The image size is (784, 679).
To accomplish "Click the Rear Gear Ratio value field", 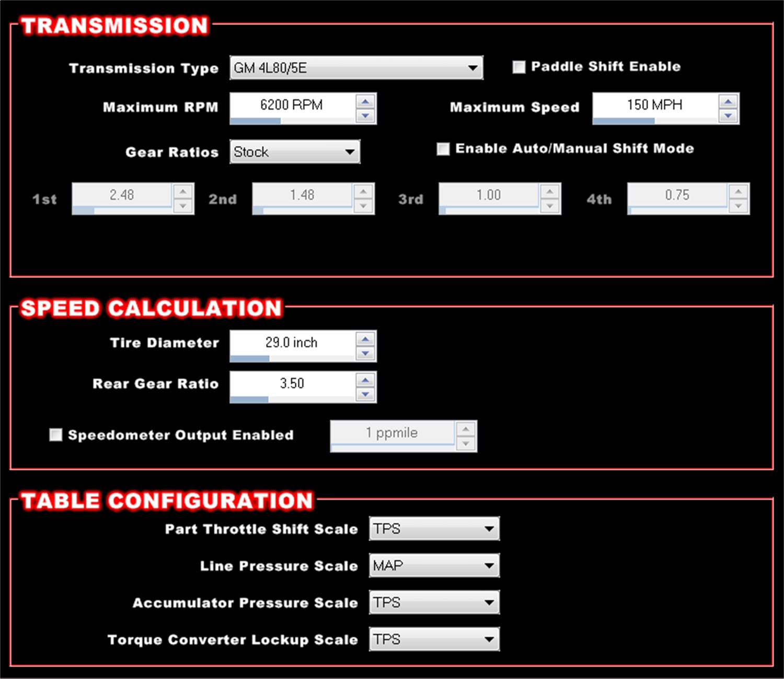I will coord(292,383).
